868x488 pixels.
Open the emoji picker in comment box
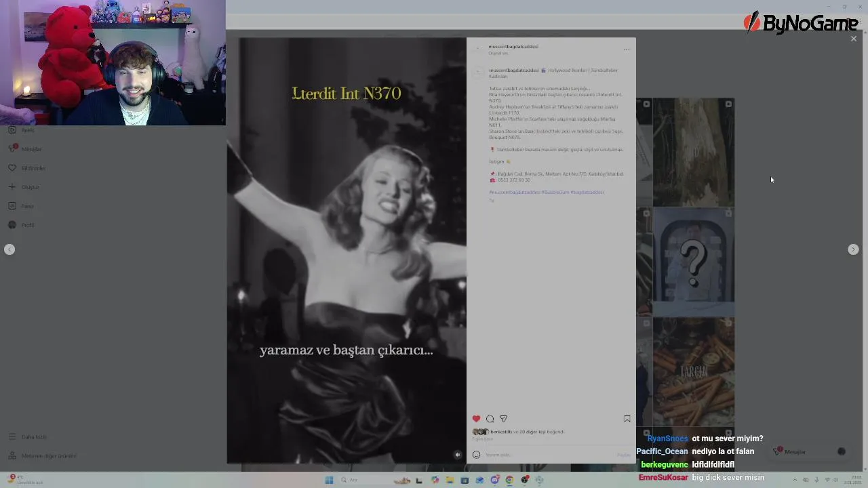[x=476, y=455]
